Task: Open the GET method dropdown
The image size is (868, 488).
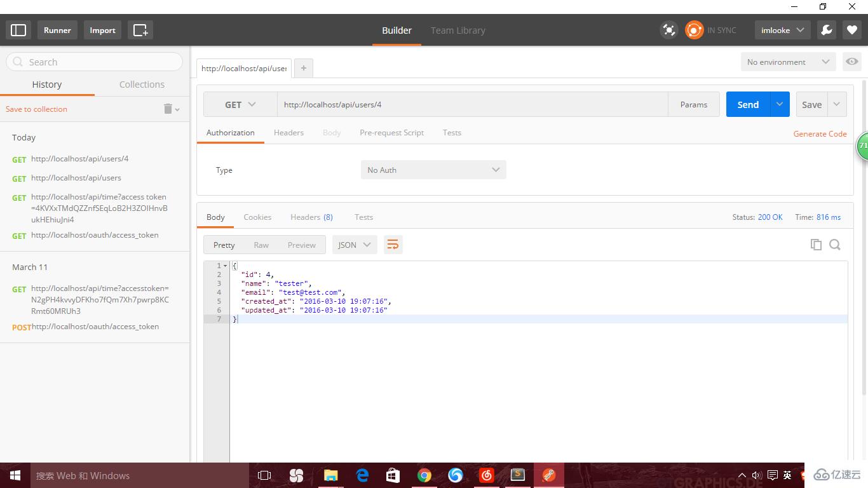Action: tap(240, 105)
